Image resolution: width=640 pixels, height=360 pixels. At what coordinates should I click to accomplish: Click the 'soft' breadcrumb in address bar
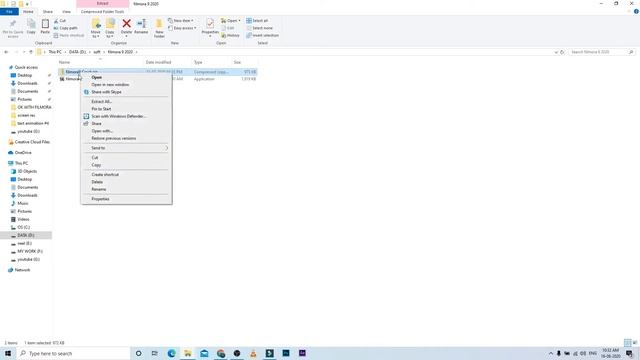pyautogui.click(x=97, y=52)
